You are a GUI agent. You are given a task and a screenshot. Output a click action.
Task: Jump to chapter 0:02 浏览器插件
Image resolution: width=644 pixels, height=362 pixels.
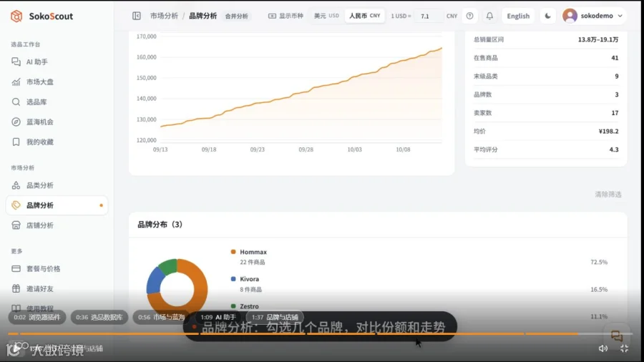coord(37,317)
